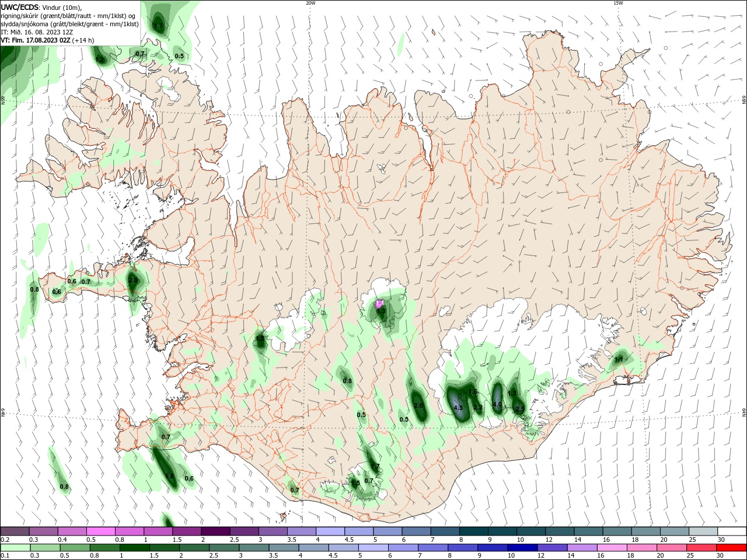Pick the darkest green swatch between 1 and 1.5
The image size is (747, 560).
(134, 547)
